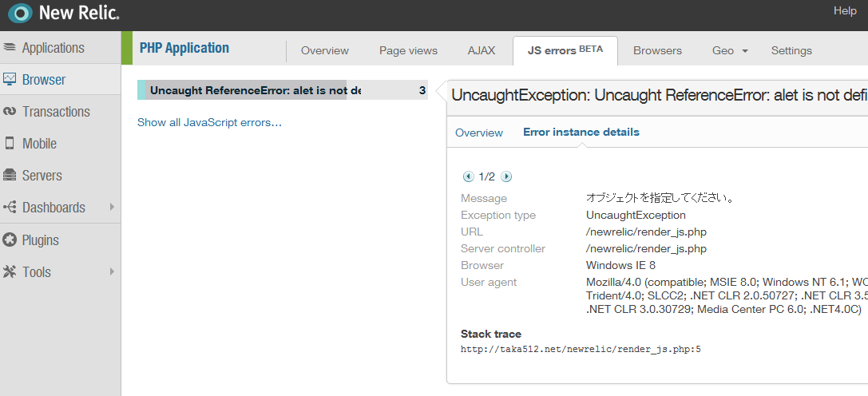Expand the Tools submenu arrow

pyautogui.click(x=112, y=271)
